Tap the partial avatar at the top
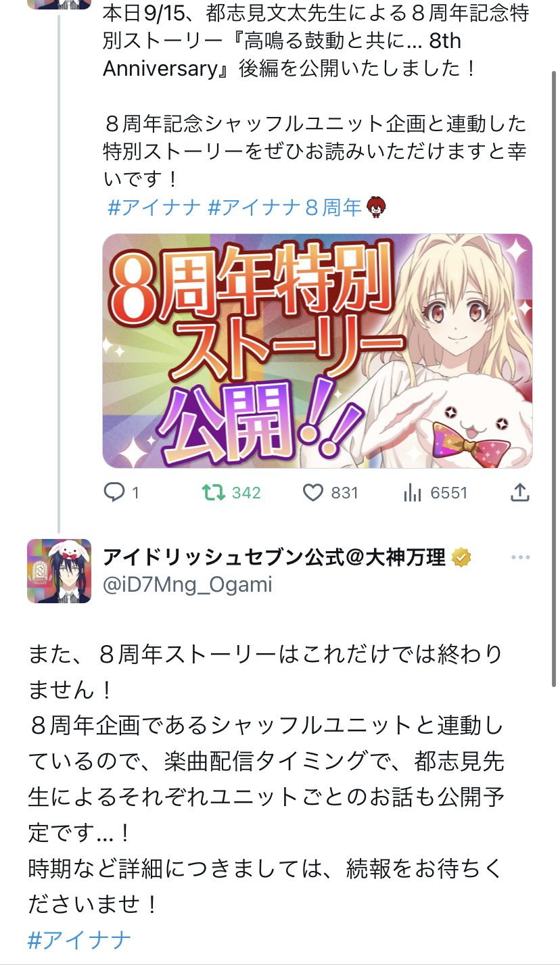 pyautogui.click(x=59, y=4)
